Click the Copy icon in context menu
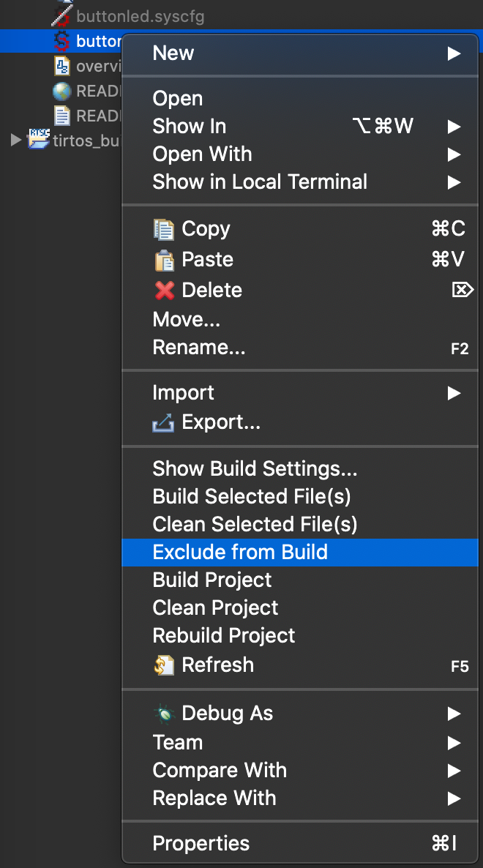 coord(165,229)
